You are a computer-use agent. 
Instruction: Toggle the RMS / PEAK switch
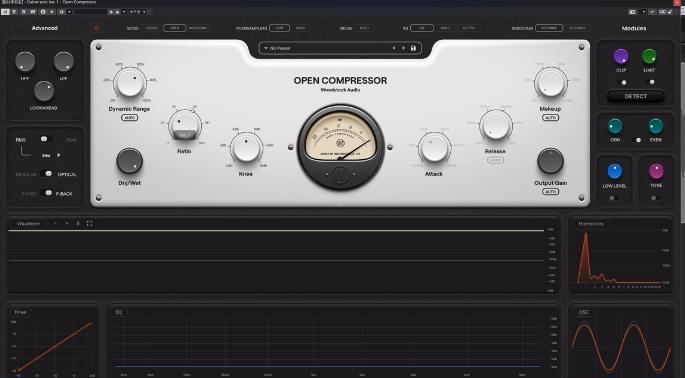(x=46, y=139)
